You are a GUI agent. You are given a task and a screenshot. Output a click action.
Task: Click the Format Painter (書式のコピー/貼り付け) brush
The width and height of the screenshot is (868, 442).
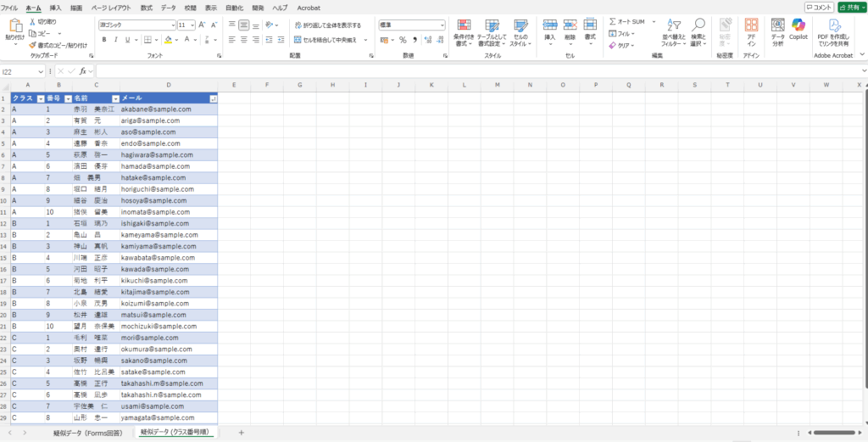tap(33, 45)
